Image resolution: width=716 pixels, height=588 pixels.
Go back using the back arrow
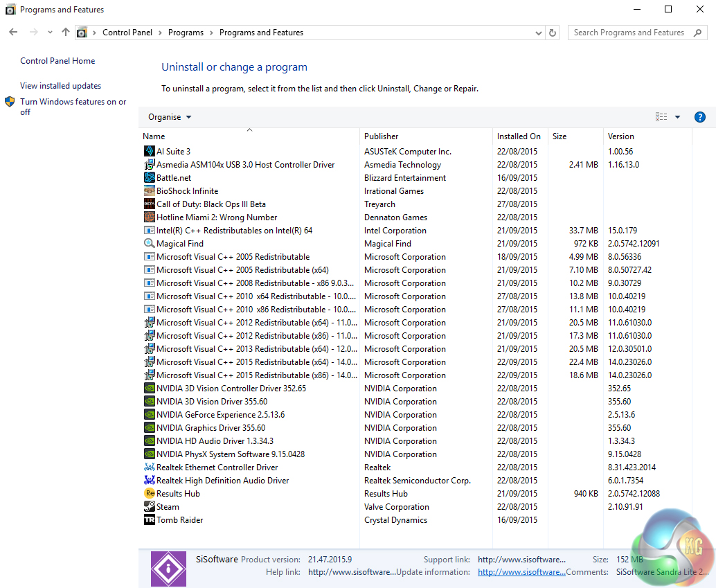pos(13,33)
